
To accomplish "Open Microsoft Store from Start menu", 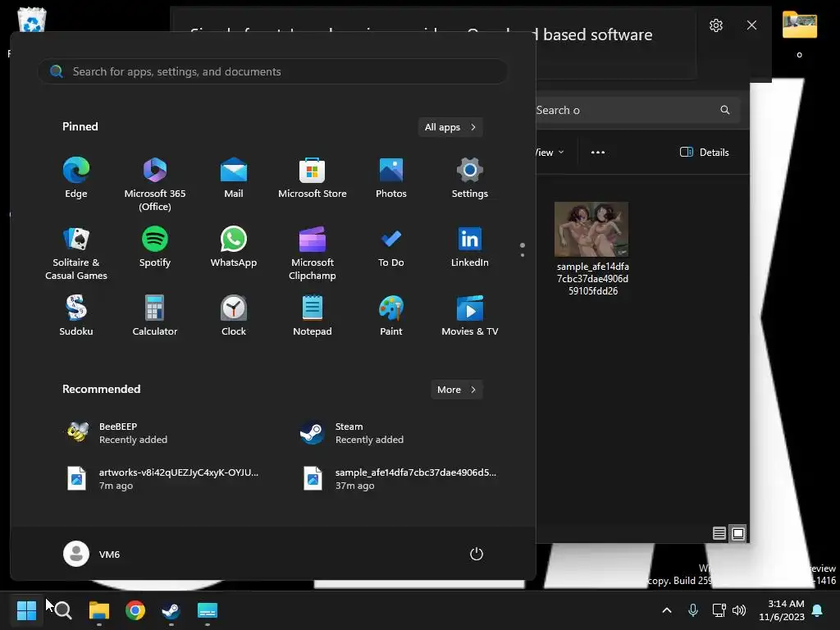I will 313,178.
